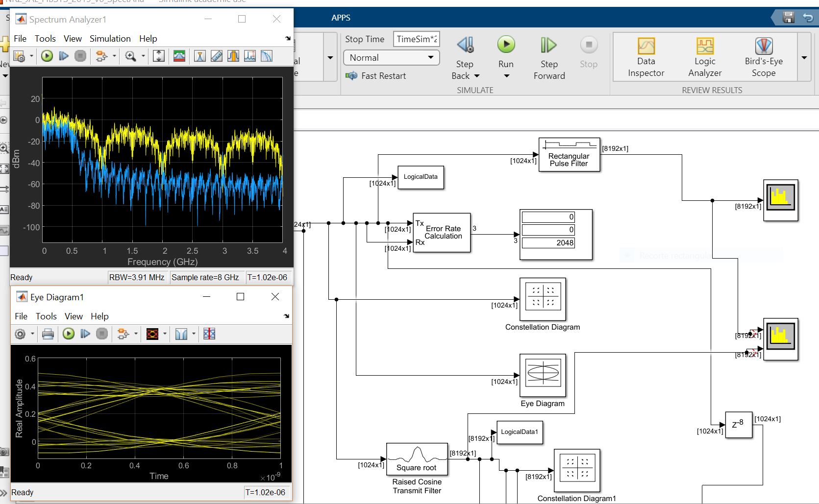The height and width of the screenshot is (504, 819).
Task: Open the Spectrum Settings icon in Spectrum Analyzer
Action: coord(179,56)
